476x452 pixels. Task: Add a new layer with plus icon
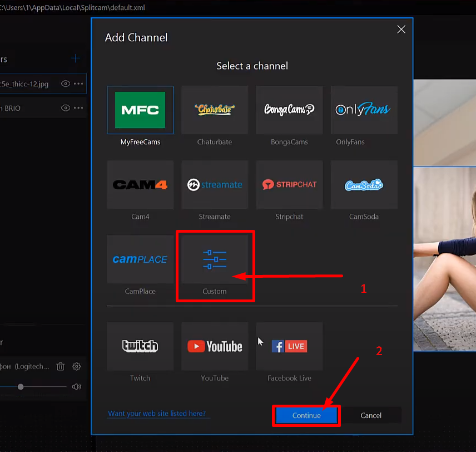[x=76, y=58]
